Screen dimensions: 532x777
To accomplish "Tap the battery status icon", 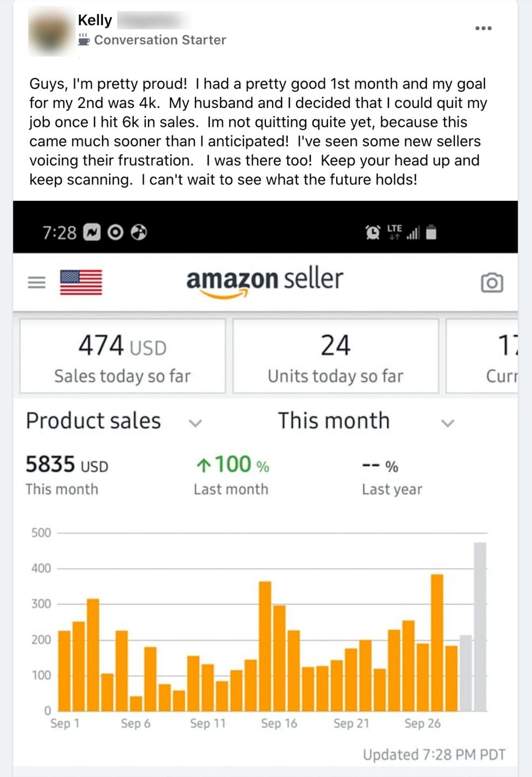I will [431, 233].
